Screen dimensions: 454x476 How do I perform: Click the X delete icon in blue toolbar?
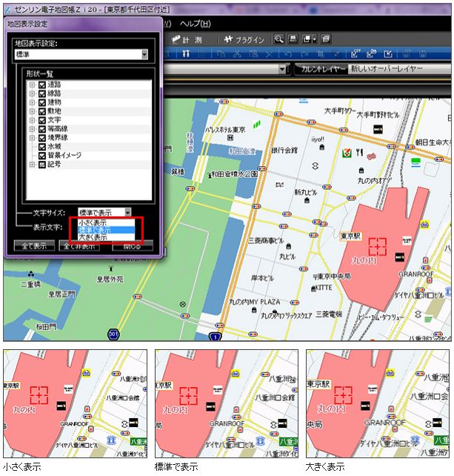(269, 54)
